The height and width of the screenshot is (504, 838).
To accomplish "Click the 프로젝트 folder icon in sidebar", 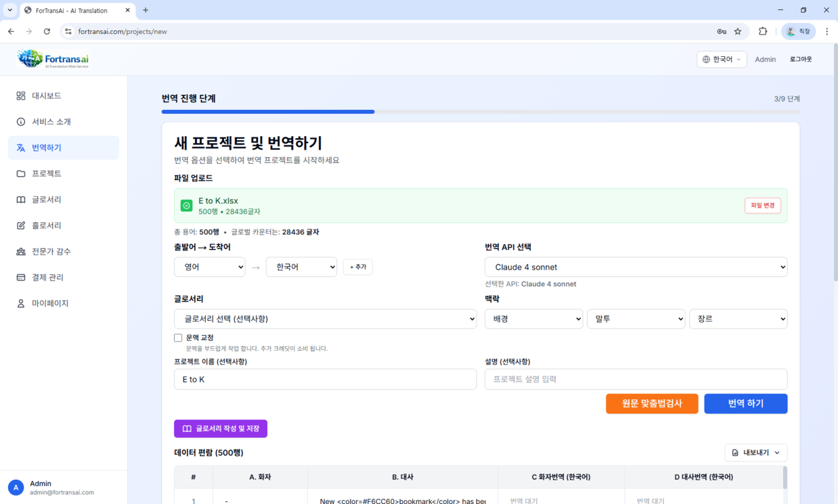I will (x=21, y=174).
